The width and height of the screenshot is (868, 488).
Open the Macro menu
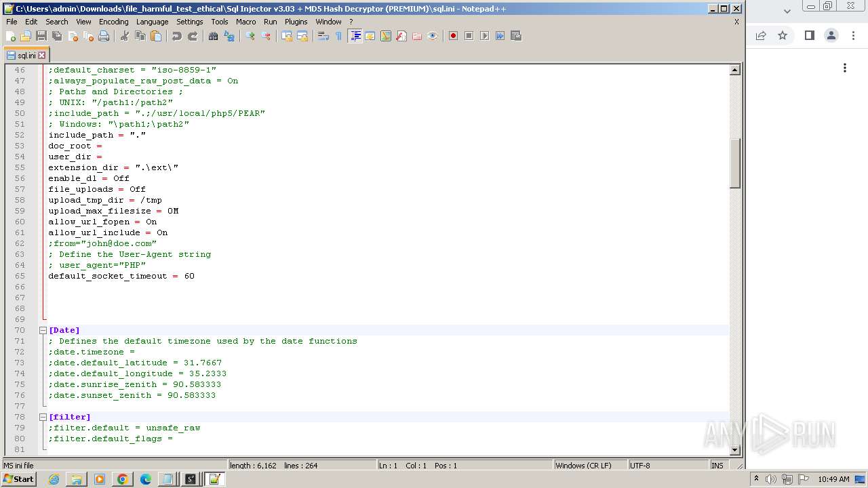[246, 22]
